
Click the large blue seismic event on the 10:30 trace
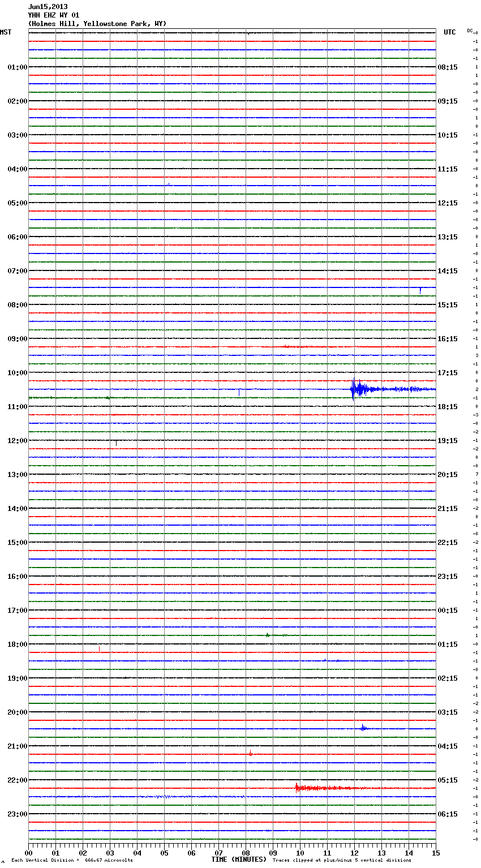click(355, 389)
